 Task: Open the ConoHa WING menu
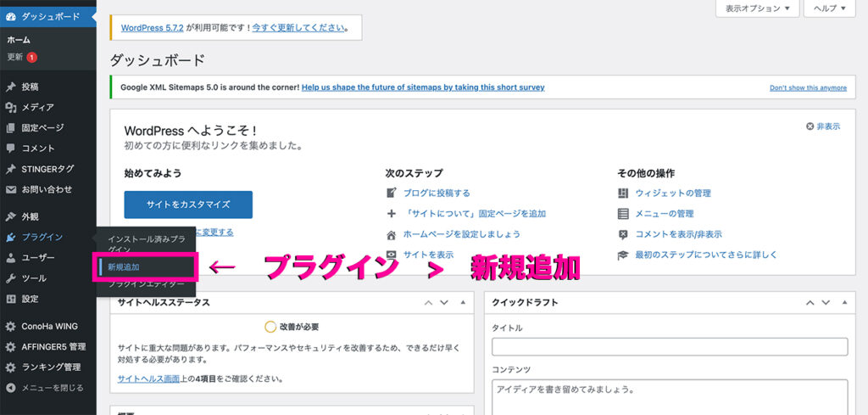(48, 327)
